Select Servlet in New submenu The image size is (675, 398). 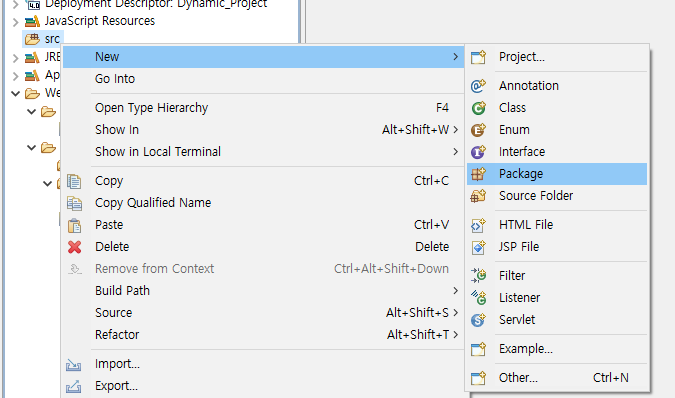(557, 320)
